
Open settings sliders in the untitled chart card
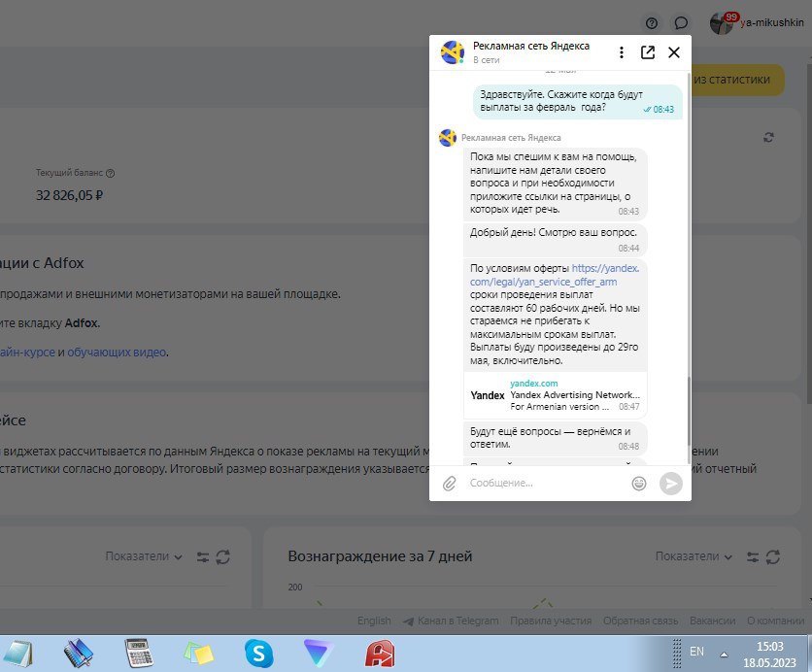(202, 557)
